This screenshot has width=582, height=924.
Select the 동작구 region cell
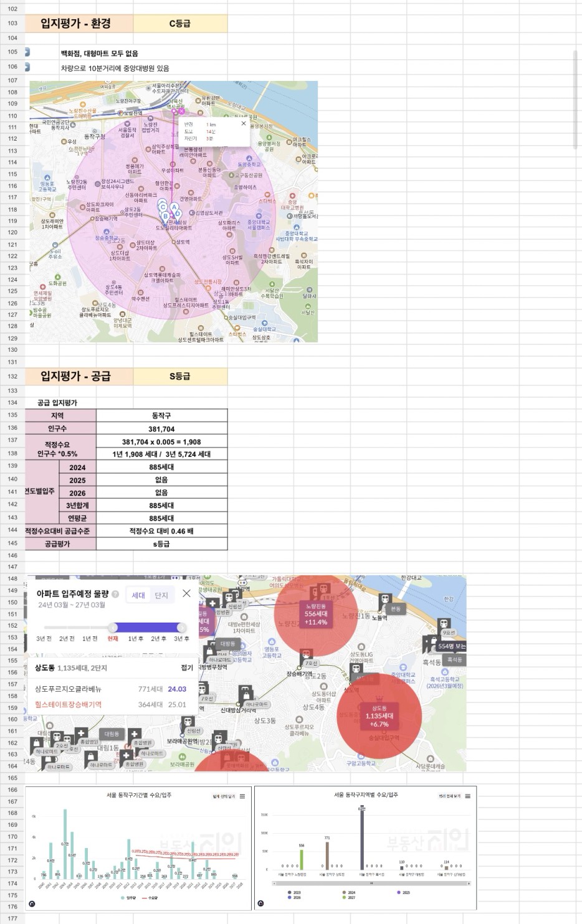(x=162, y=416)
